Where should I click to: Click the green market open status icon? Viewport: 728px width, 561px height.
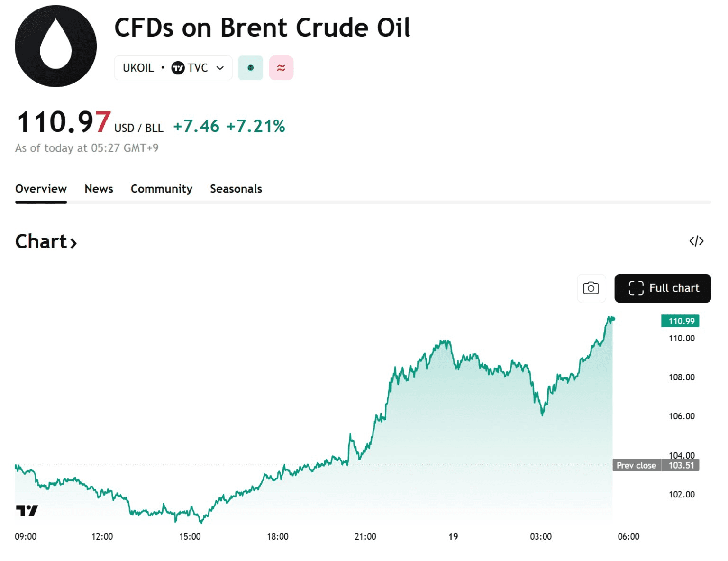coord(250,68)
